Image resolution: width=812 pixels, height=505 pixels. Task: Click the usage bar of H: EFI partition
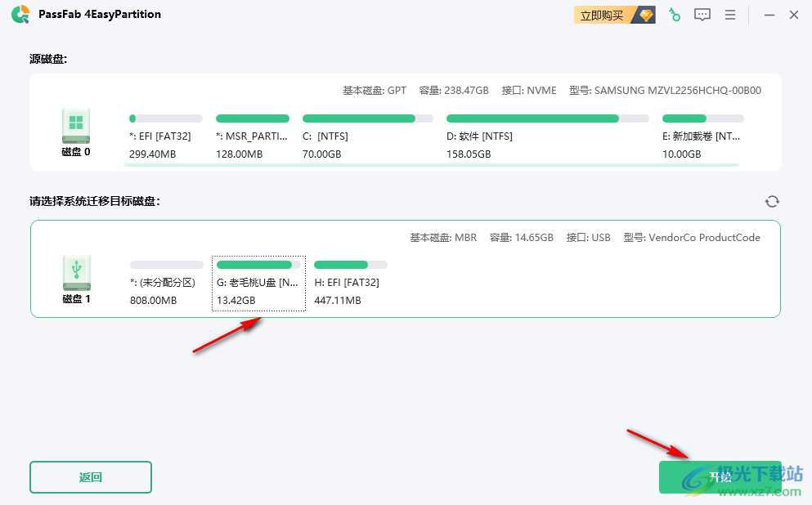tap(351, 265)
